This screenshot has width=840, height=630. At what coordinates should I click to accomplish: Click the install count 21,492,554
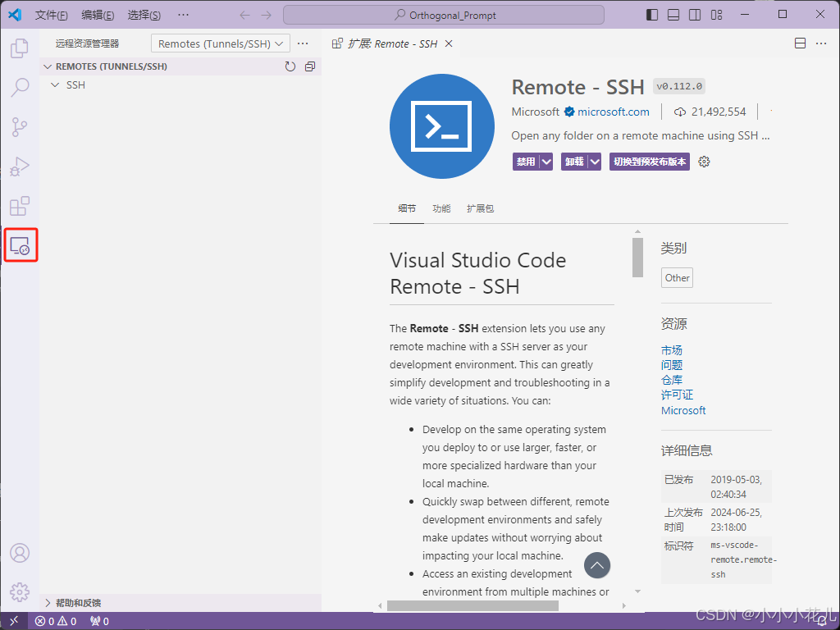click(710, 112)
